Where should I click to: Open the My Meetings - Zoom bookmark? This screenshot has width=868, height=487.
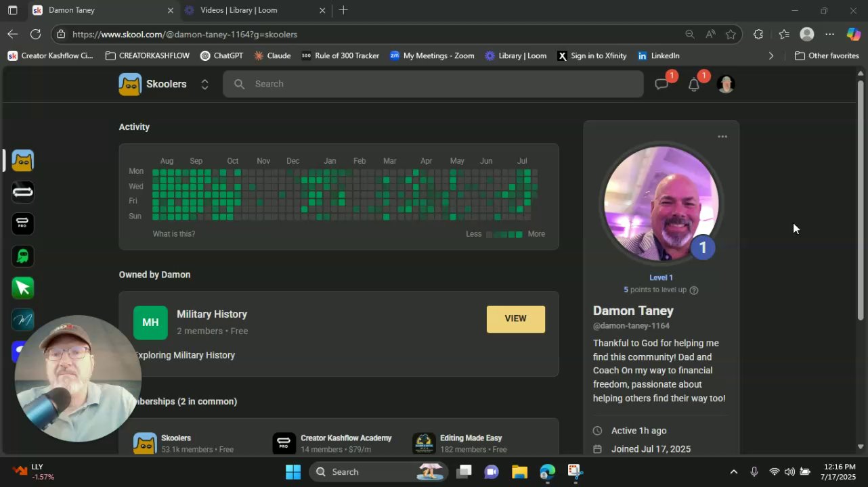[x=432, y=55]
